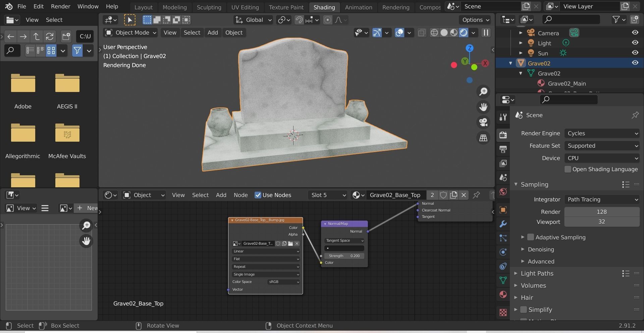644x333 pixels.
Task: Click New image button in image editor
Action: click(87, 208)
